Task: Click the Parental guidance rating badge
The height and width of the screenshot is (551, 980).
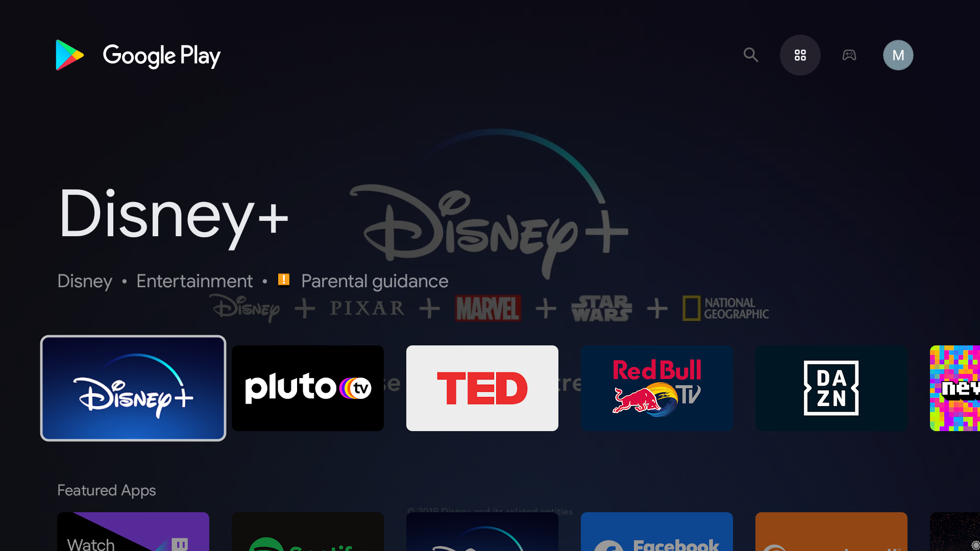Action: pos(284,281)
